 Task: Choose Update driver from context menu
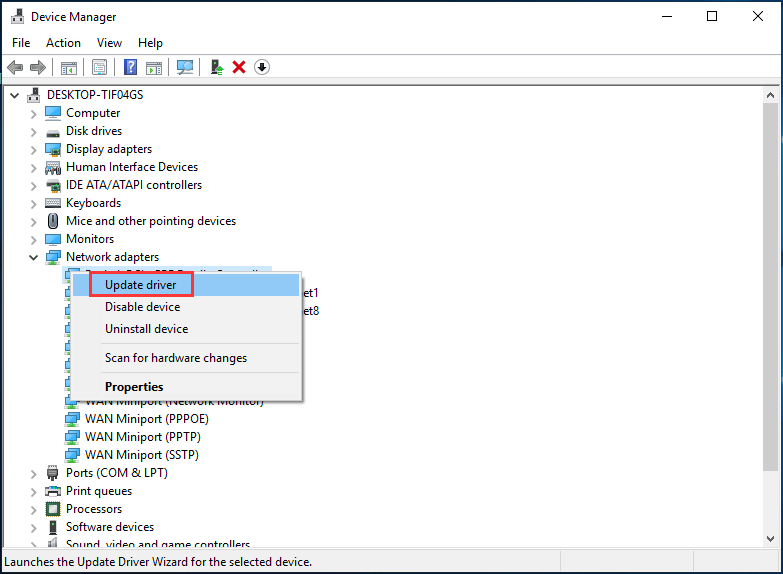186,285
